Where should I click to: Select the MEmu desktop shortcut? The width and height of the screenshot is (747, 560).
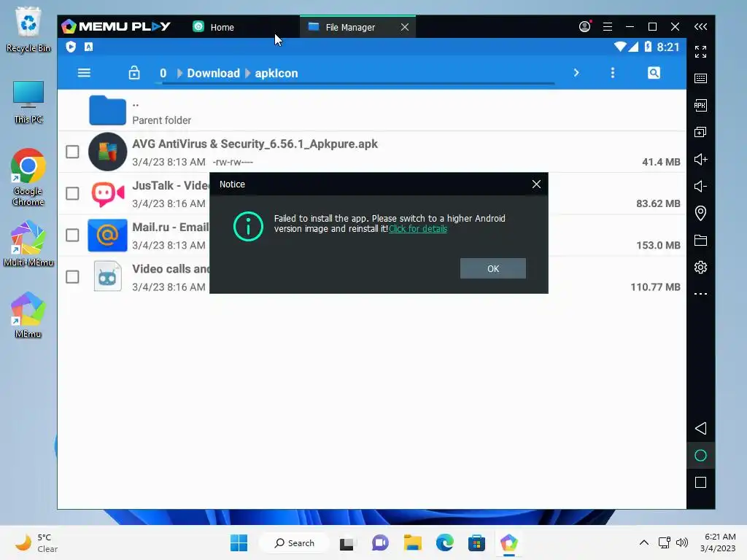(x=28, y=315)
